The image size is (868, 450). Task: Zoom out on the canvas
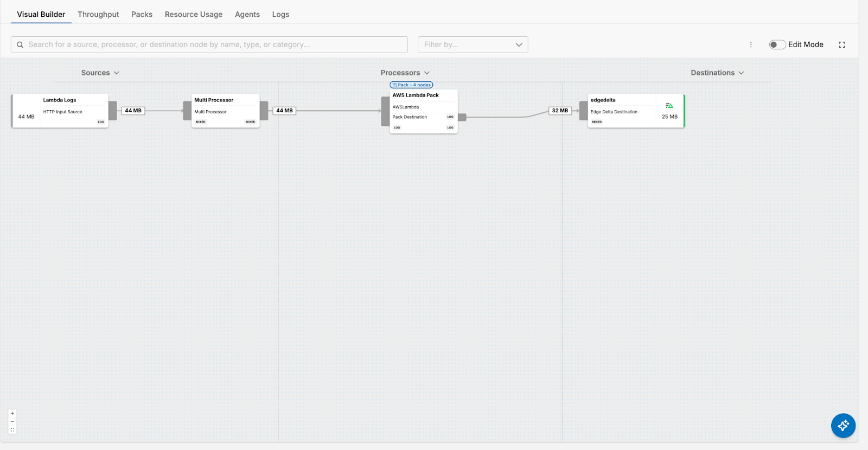point(12,421)
